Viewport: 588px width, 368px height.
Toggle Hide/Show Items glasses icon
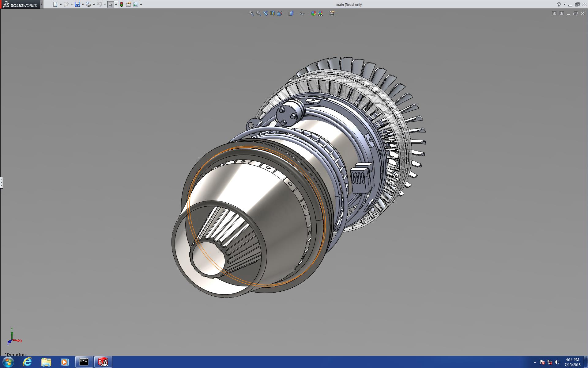coord(302,13)
